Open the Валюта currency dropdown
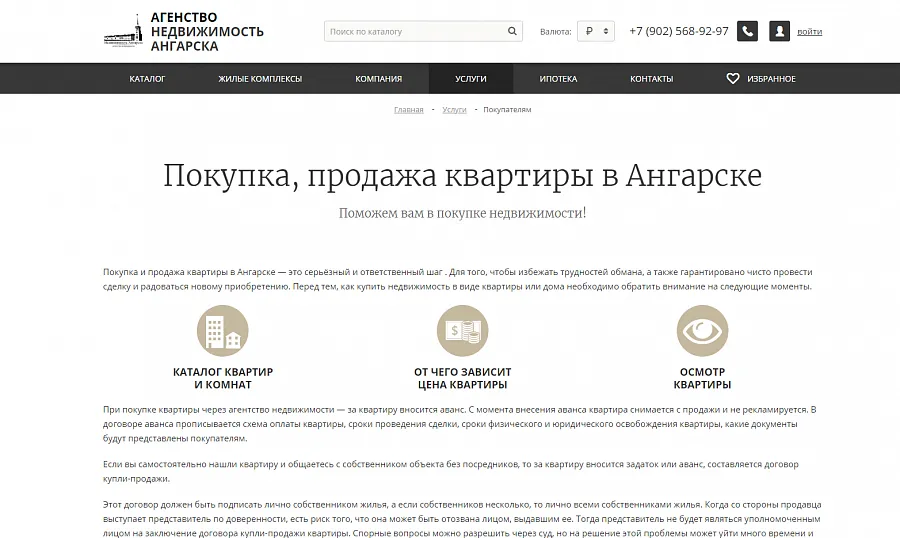The image size is (900, 538). [596, 31]
